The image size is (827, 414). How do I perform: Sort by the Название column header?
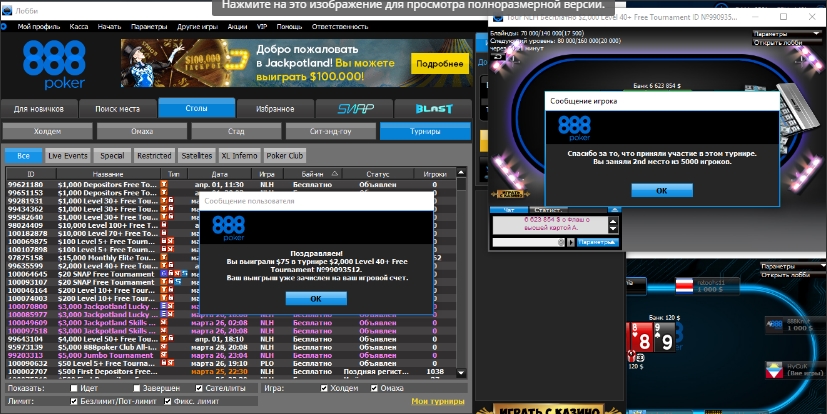coord(108,174)
